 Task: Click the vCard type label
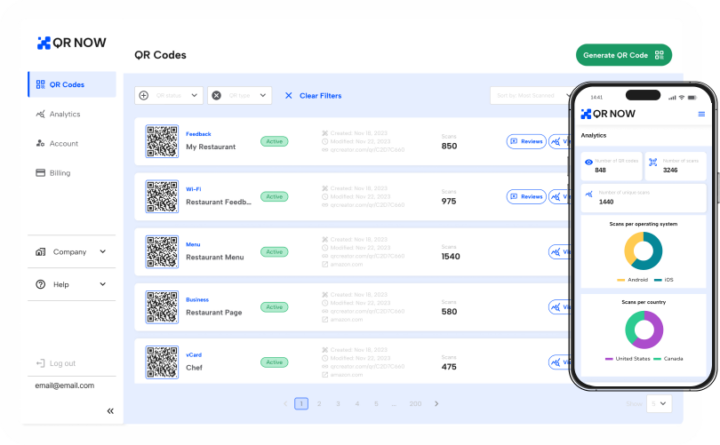tap(194, 355)
